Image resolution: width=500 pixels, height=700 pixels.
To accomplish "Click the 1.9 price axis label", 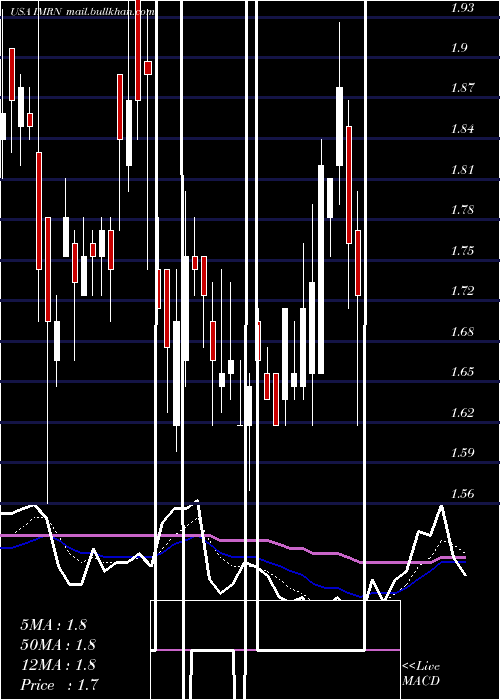I will coord(460,48).
